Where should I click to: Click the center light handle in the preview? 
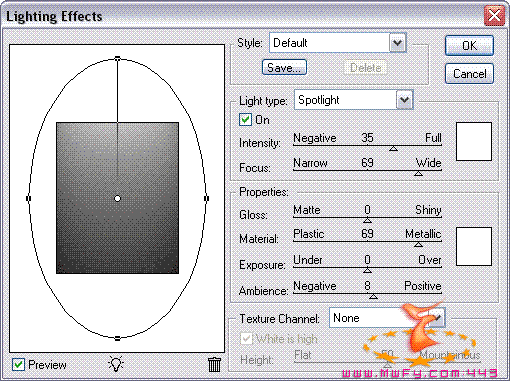pos(117,198)
